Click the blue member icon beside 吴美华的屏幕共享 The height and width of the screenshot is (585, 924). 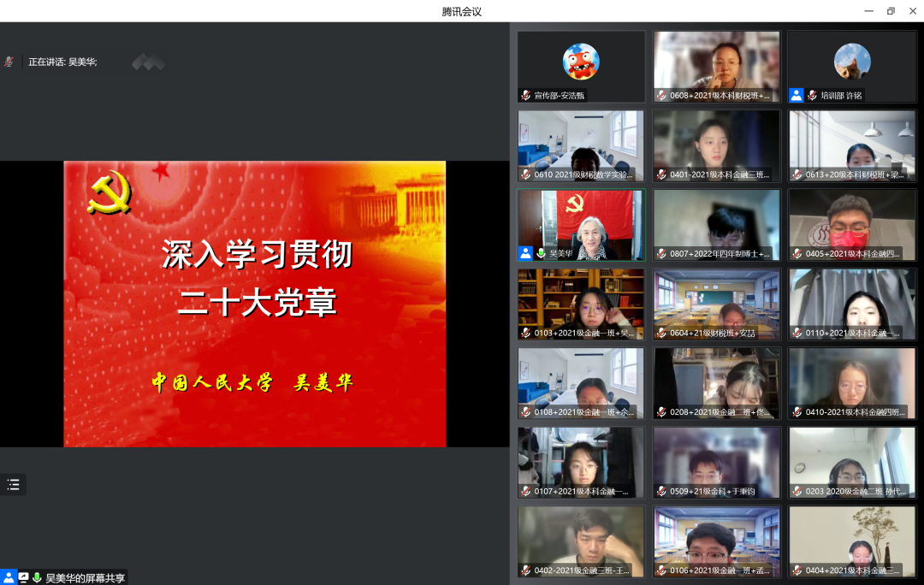[x=8, y=576]
